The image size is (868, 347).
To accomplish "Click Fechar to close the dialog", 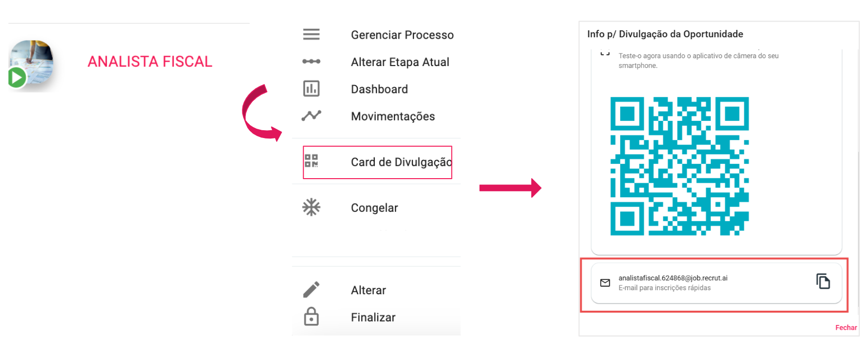I will click(846, 327).
